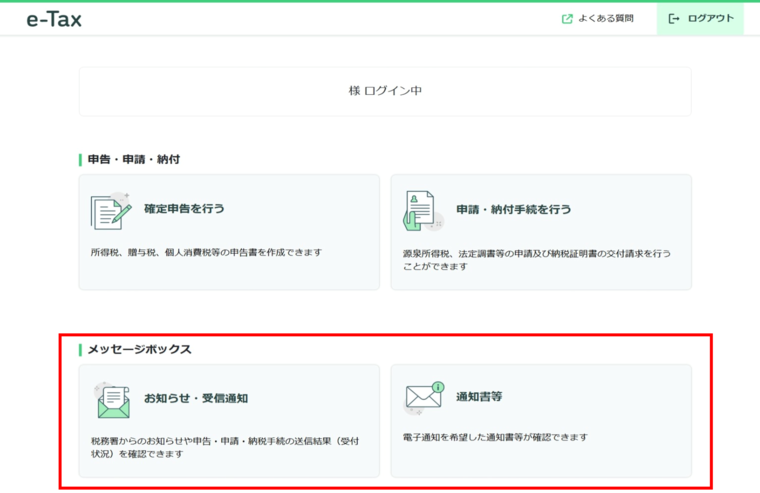Screen dimensions: 760x493
Task: Click description starting 源泉所得税、法定調書等の申請
Action: click(537, 260)
